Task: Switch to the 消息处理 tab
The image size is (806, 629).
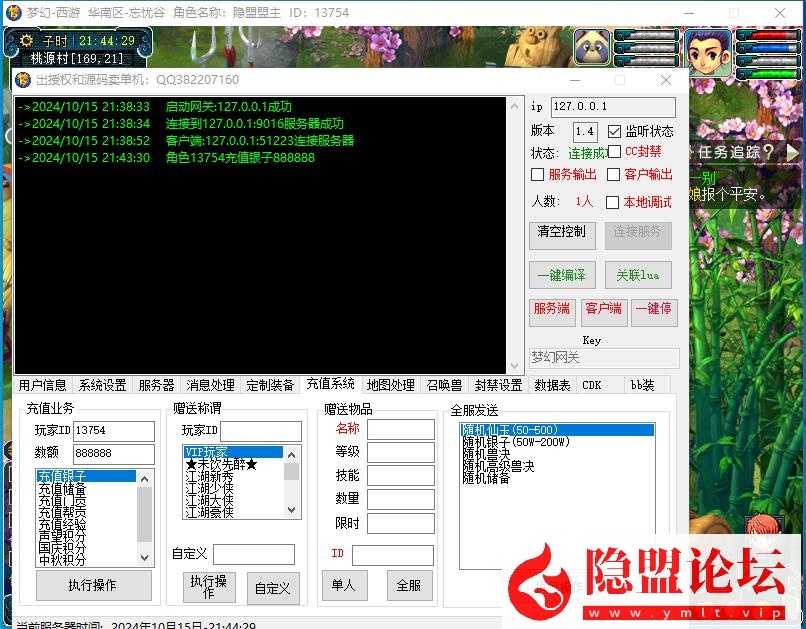Action: coord(210,385)
